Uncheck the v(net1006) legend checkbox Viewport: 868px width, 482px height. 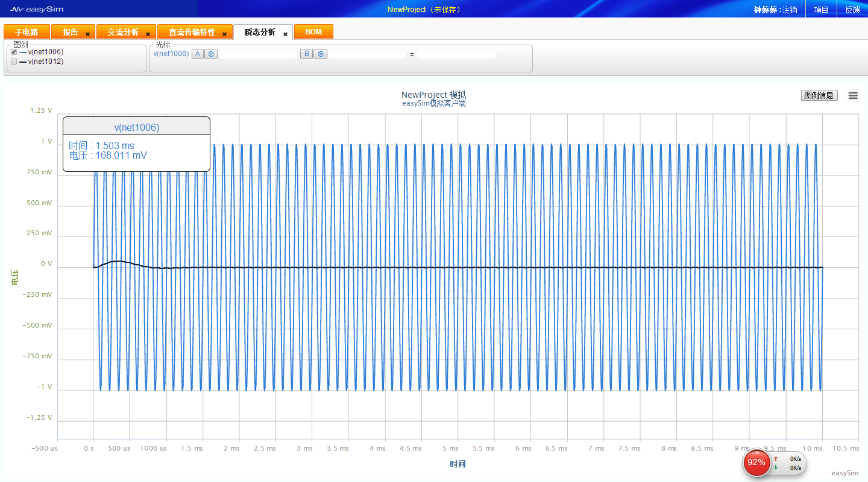(14, 52)
